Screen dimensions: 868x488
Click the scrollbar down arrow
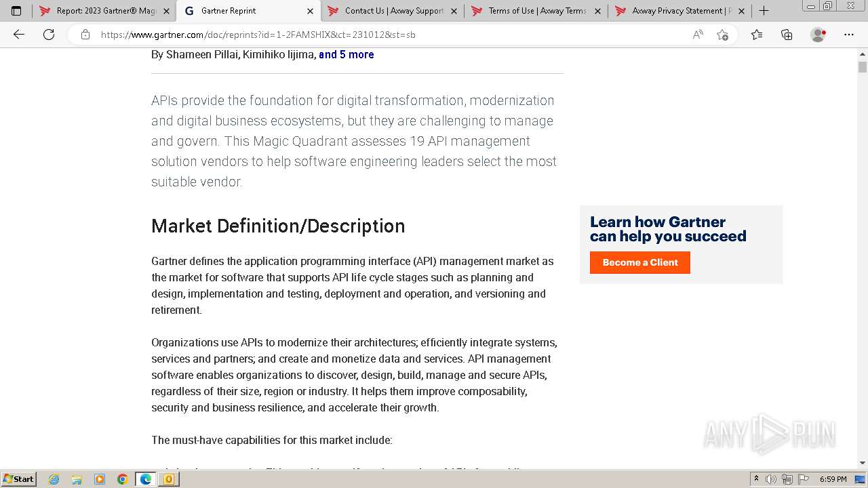863,463
